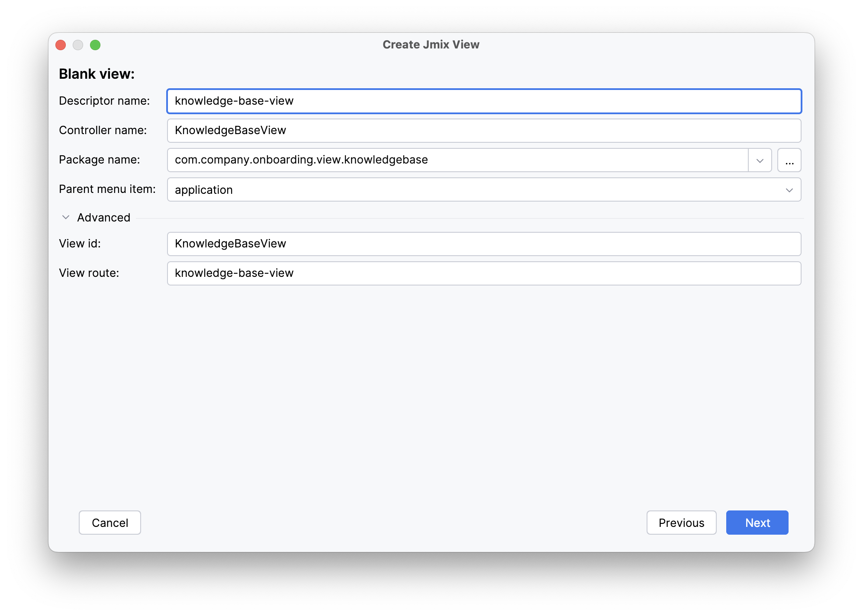Image resolution: width=863 pixels, height=616 pixels.
Task: Click the Advanced section disclosure arrow
Action: (x=65, y=217)
